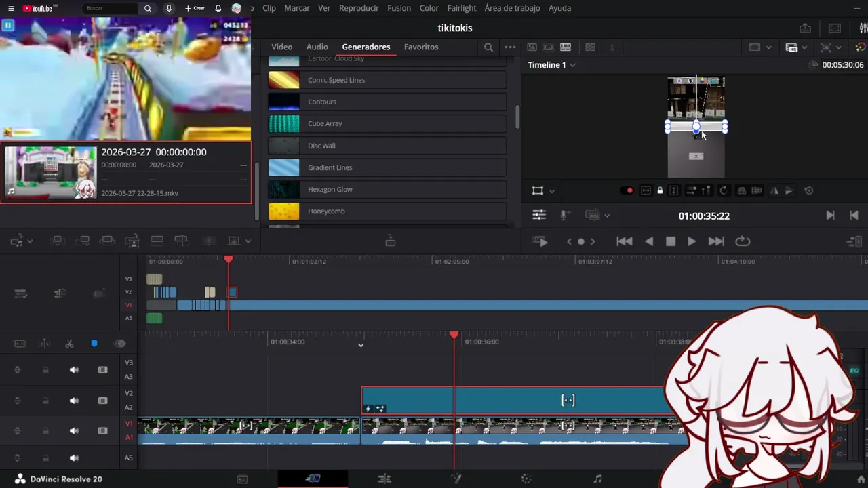
Task: Open the Área de trabajo menu
Action: point(512,8)
